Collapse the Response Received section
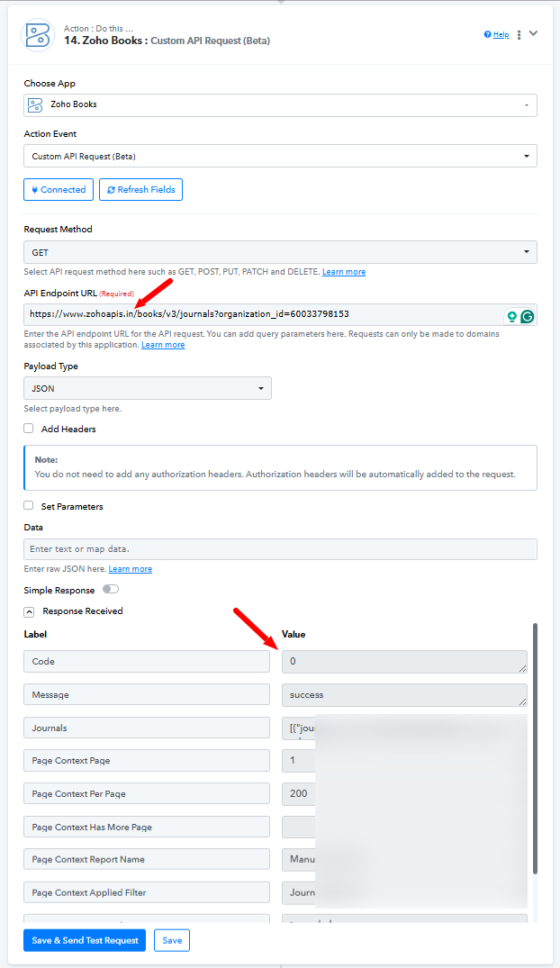 (29, 611)
